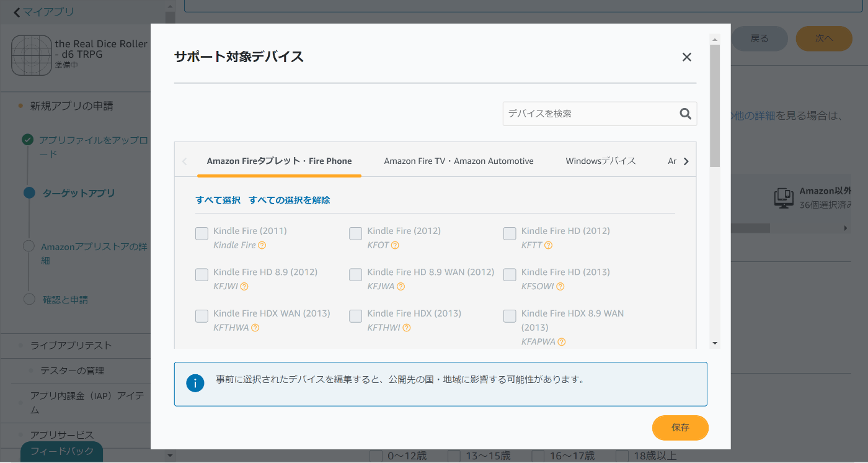The image size is (868, 463).
Task: Click the 他の詳細 link behind dialog
Action: (753, 115)
